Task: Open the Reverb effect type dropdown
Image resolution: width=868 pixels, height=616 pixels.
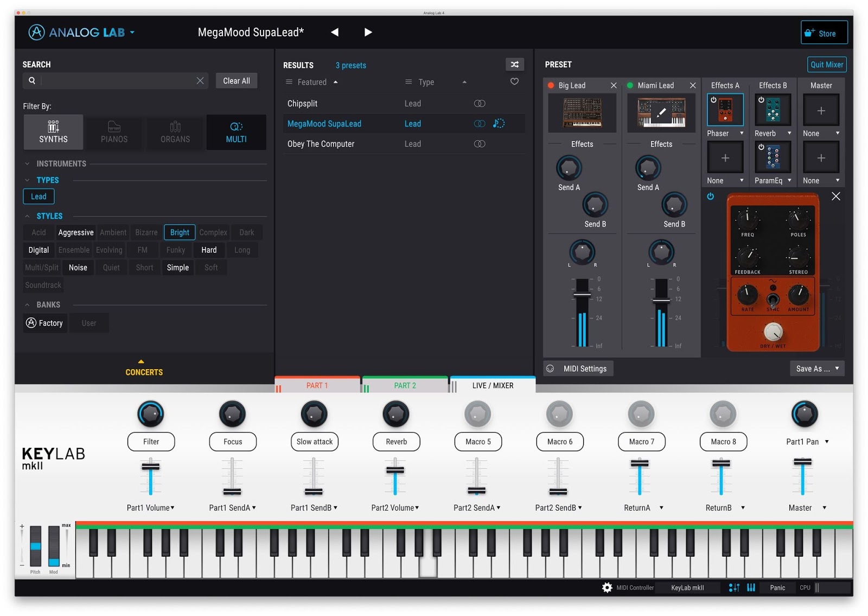Action: point(789,134)
